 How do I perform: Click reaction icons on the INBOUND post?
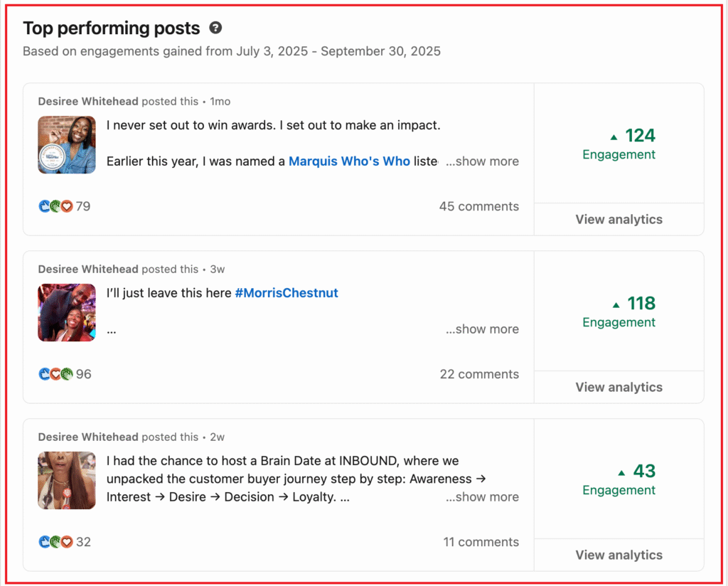(55, 542)
